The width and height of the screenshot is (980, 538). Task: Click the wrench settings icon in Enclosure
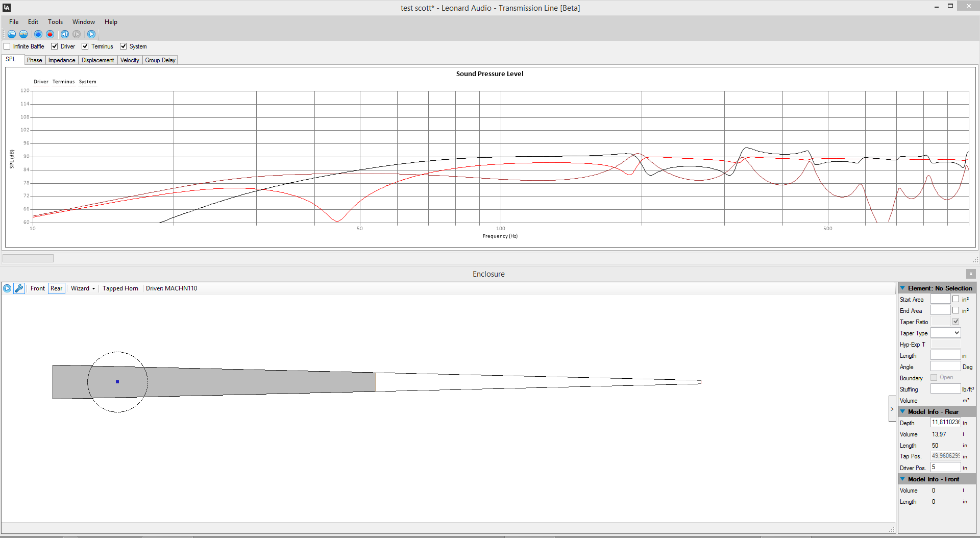tap(19, 288)
